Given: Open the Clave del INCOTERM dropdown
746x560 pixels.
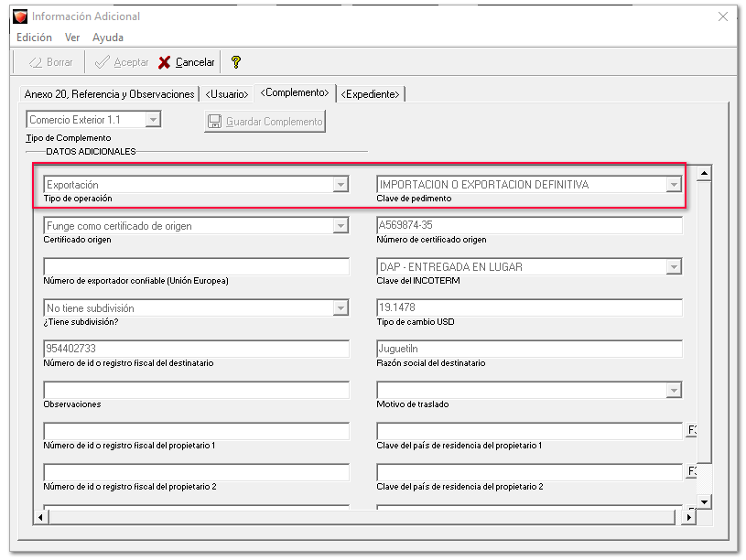Looking at the screenshot, I should [x=674, y=267].
